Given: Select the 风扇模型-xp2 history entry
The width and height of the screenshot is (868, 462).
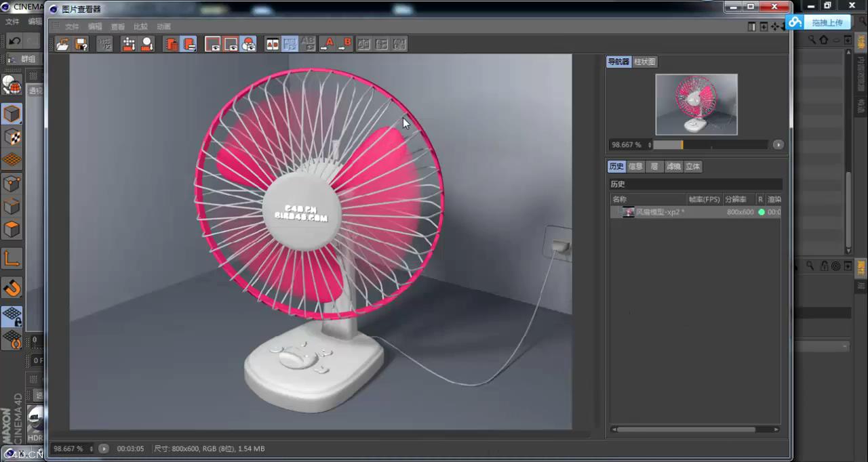Looking at the screenshot, I should [658, 212].
